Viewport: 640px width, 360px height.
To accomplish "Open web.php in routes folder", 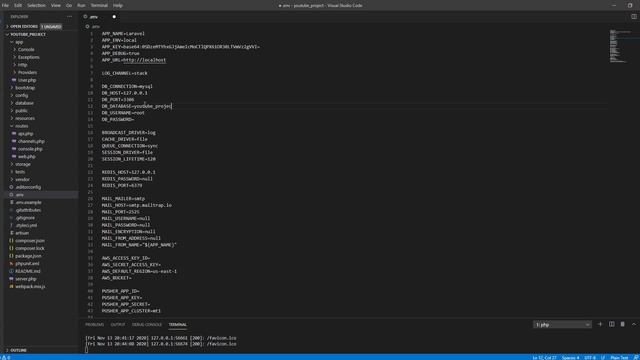I will 27,156.
